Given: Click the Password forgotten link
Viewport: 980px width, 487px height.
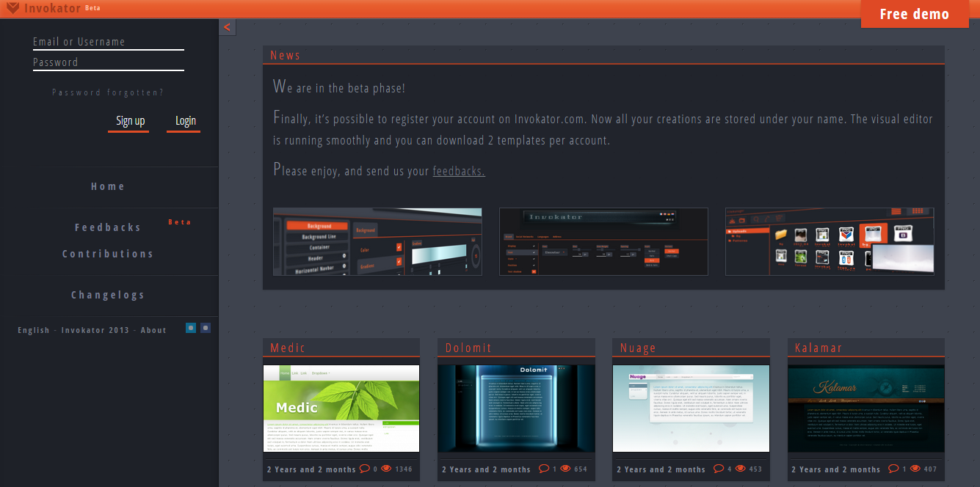Looking at the screenshot, I should (x=108, y=92).
